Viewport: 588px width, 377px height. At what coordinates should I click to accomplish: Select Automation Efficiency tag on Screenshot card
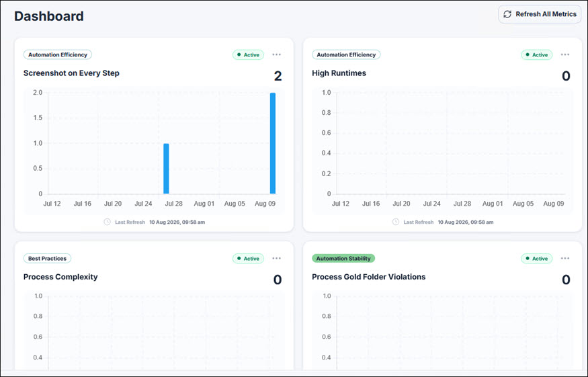pos(58,54)
